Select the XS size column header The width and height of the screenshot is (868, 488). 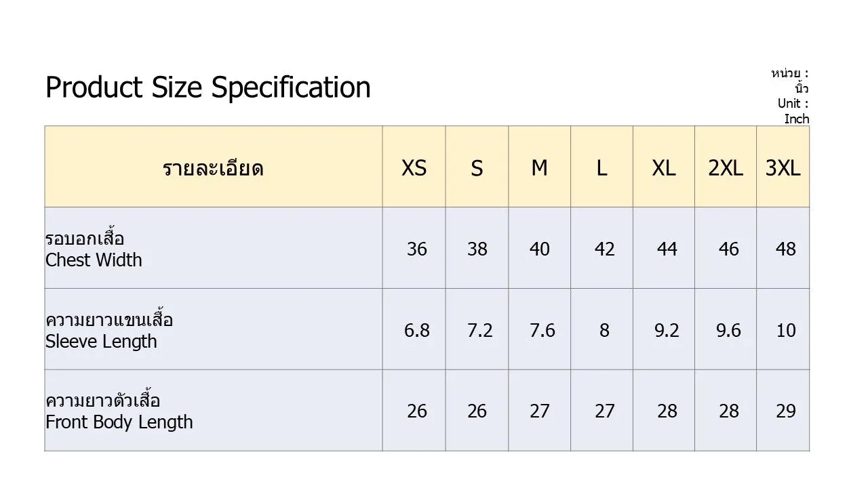pos(414,167)
